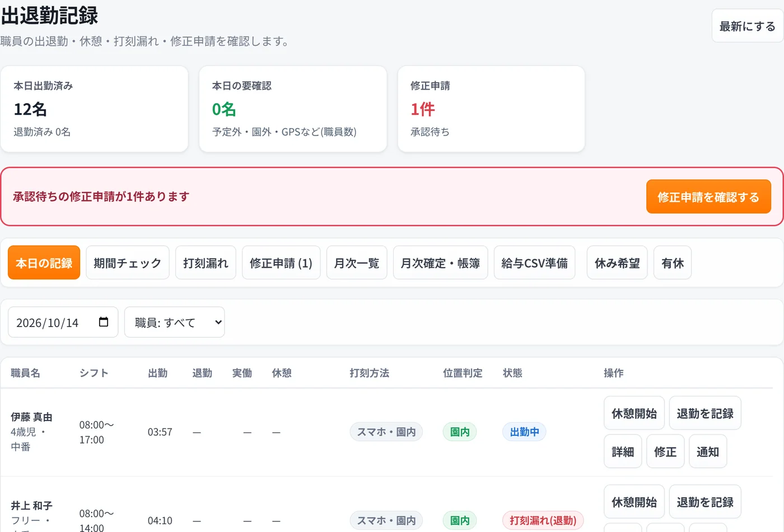Image resolution: width=784 pixels, height=532 pixels.
Task: Select the 本日の記録 tab
Action: coord(44,263)
